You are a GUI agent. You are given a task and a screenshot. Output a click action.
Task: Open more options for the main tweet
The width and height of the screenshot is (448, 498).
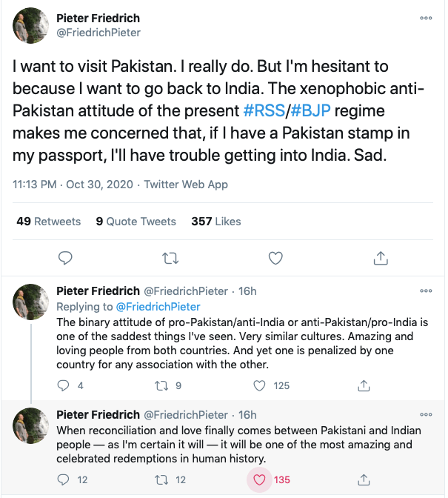426,19
